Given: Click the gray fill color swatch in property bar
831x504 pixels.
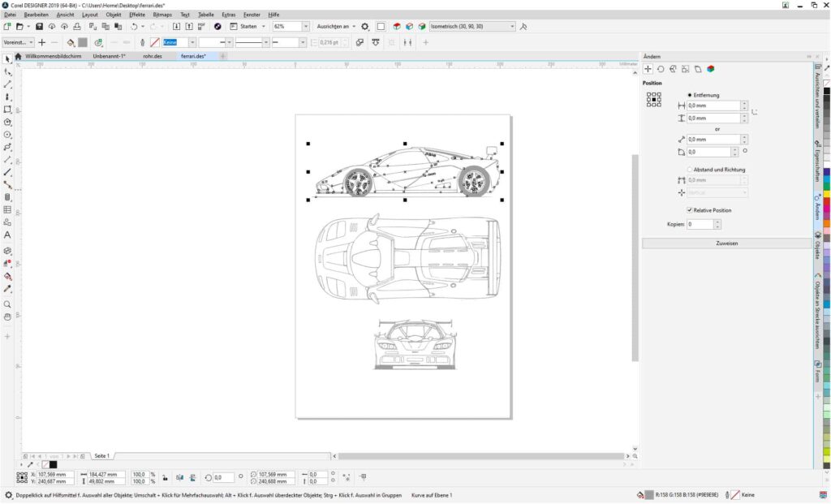Looking at the screenshot, I should tap(83, 42).
